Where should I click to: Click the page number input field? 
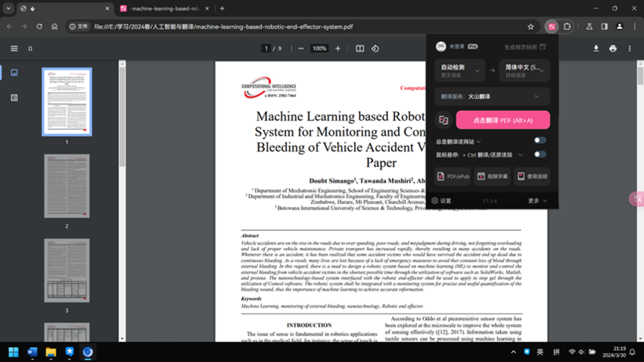coord(266,49)
